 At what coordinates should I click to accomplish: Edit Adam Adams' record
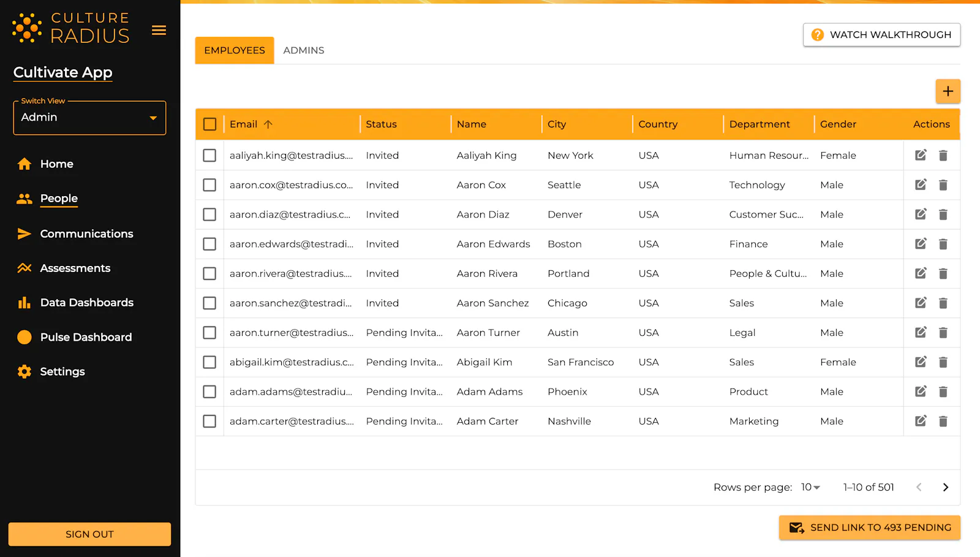pyautogui.click(x=921, y=391)
